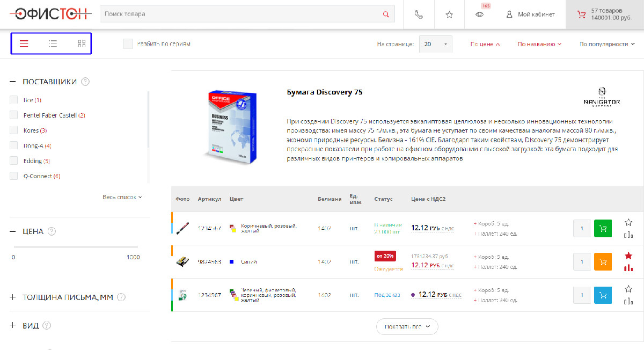
Task: Collapse the Поставщики filter section
Action: [x=13, y=82]
